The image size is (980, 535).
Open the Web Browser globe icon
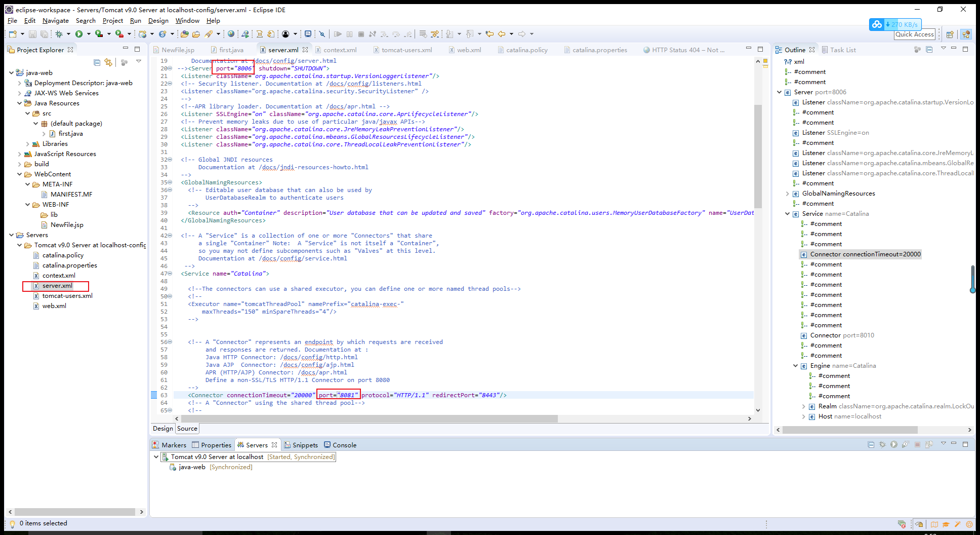tap(231, 34)
